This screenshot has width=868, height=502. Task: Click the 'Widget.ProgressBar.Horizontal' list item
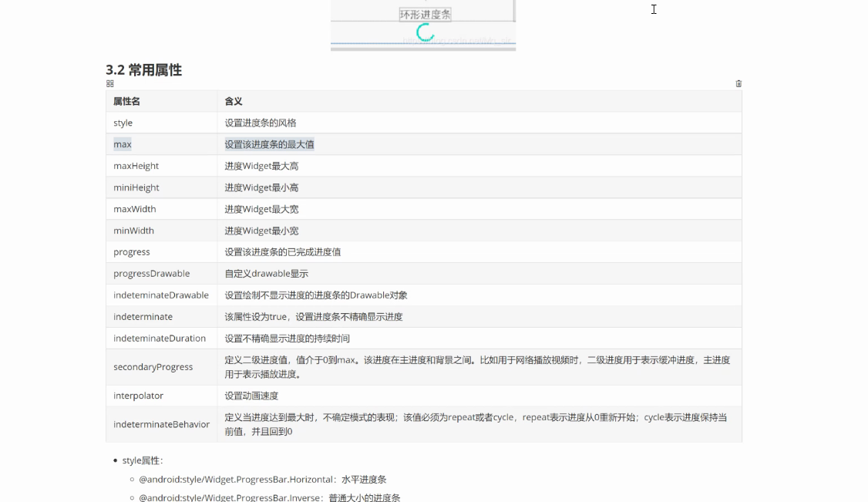pos(262,480)
